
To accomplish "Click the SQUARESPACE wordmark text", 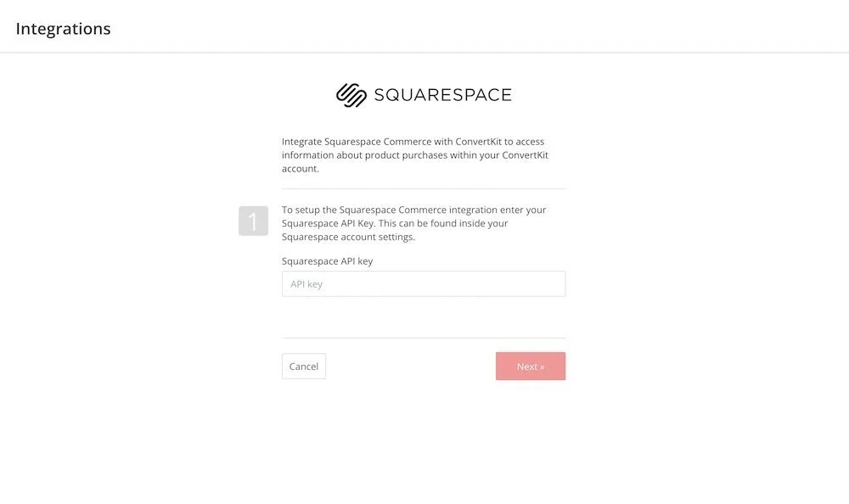I will pos(443,95).
